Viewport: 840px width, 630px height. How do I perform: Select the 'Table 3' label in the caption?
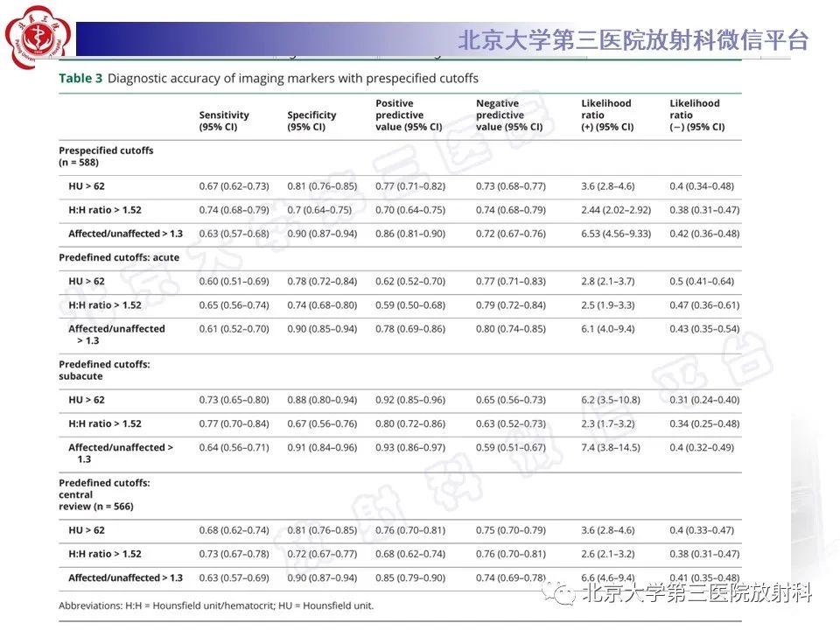pyautogui.click(x=80, y=78)
